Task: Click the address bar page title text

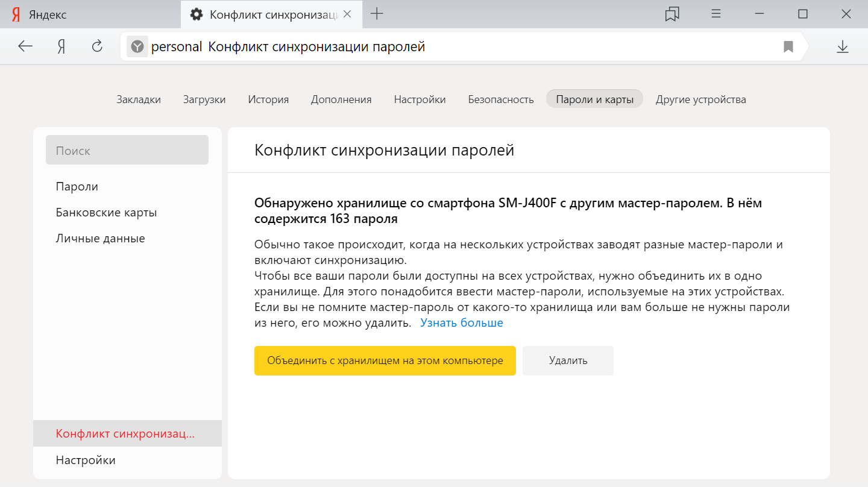Action: click(316, 46)
